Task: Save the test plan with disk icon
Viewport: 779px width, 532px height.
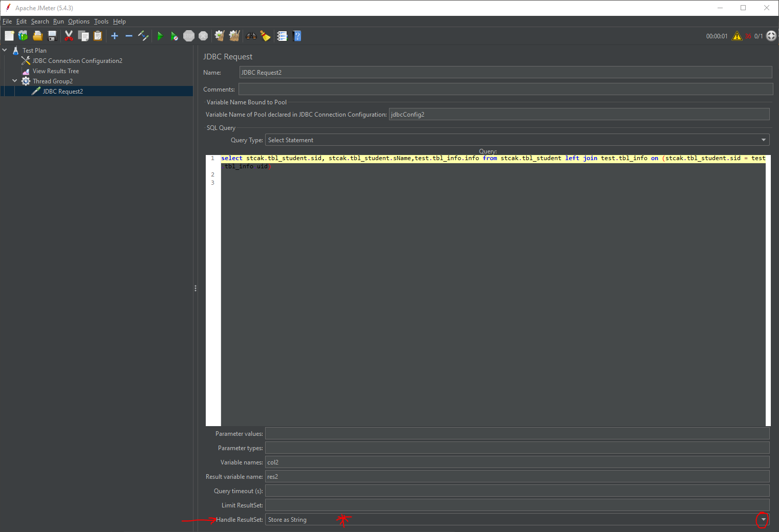Action: tap(52, 36)
